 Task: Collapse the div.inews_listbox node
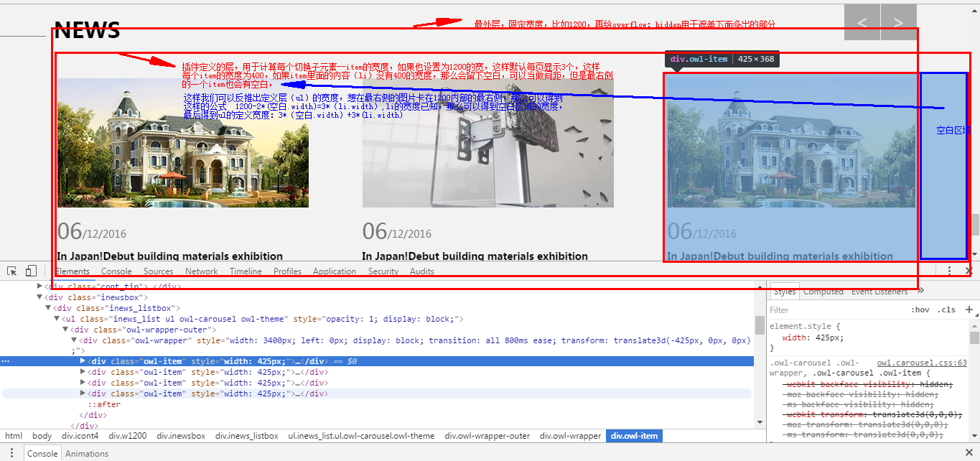coord(49,308)
